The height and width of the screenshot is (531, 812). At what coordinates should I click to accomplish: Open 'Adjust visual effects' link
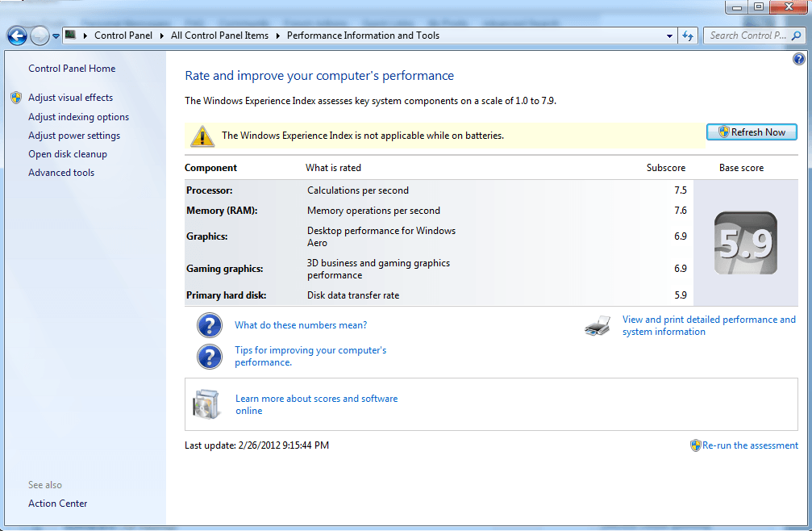70,98
